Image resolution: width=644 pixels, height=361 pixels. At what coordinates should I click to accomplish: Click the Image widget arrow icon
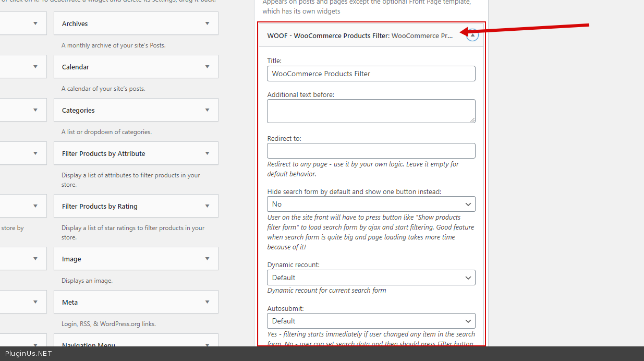pos(208,259)
